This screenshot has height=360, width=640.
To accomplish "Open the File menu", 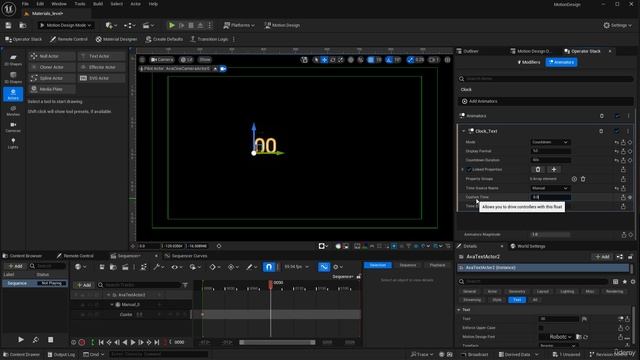I will 25,4.
